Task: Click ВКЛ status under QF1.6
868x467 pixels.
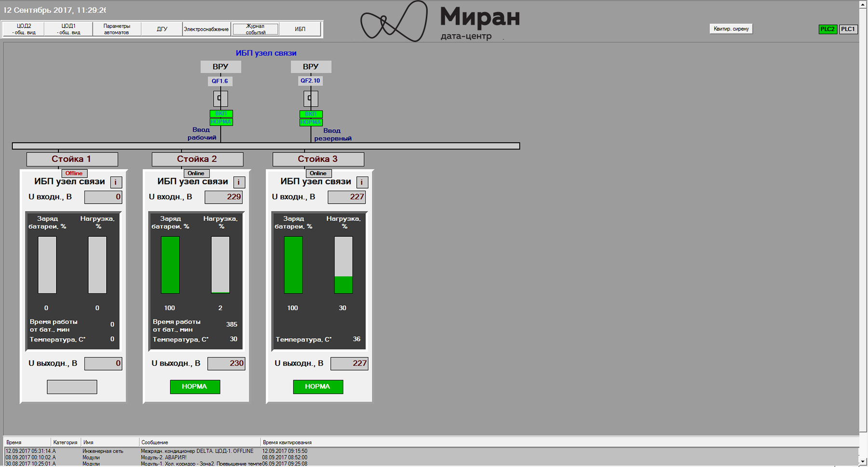Action: (221, 114)
